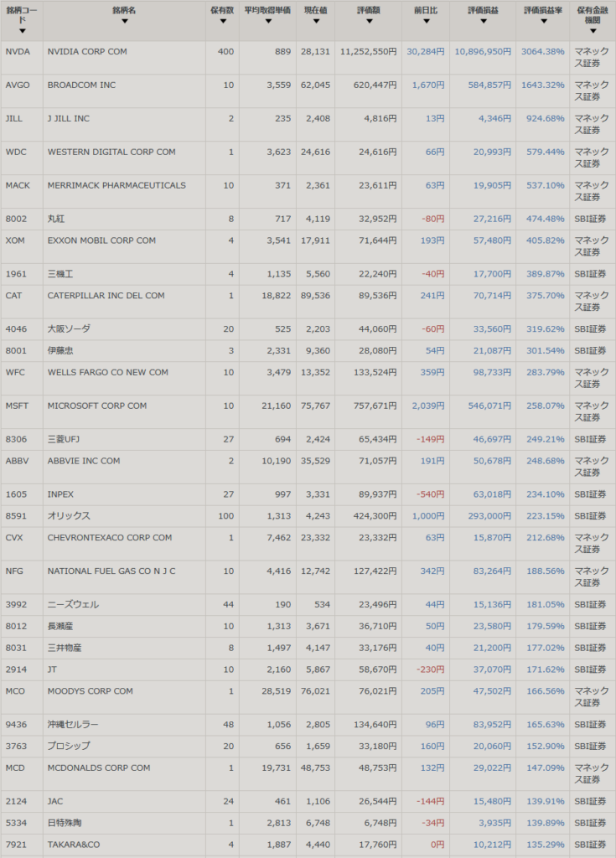Open the 保有金融機関 sort arrow
The width and height of the screenshot is (616, 858).
(x=593, y=31)
